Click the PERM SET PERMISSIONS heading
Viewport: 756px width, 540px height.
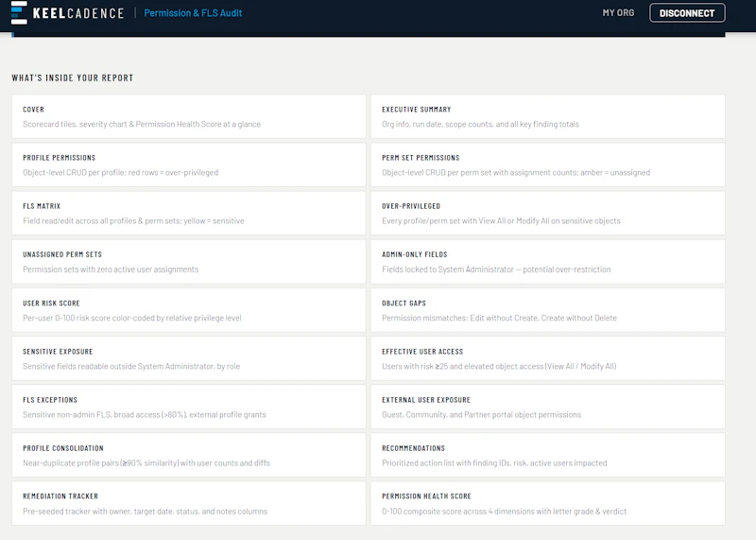click(x=421, y=158)
